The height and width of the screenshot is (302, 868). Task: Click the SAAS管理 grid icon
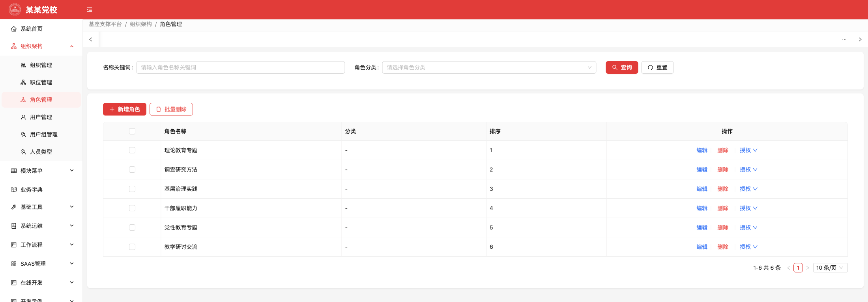(14, 264)
